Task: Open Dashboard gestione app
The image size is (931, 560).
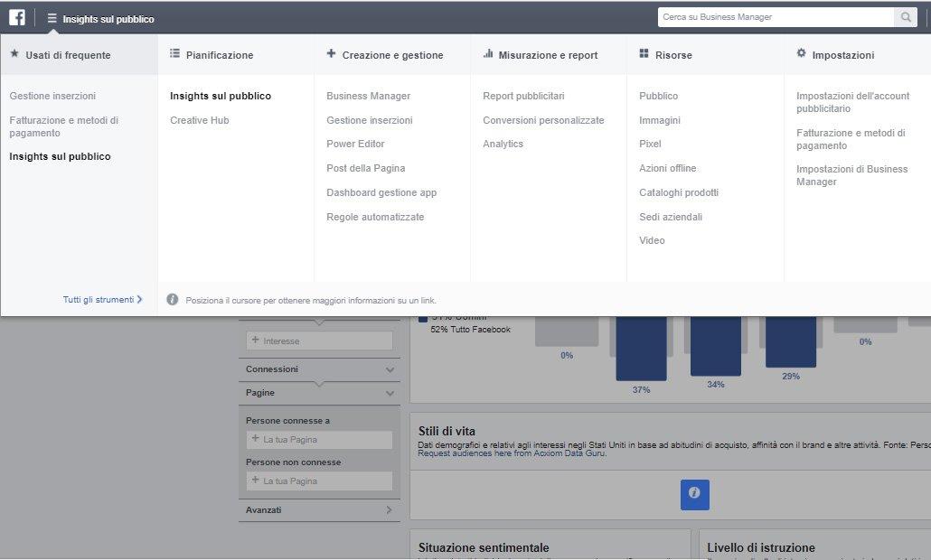Action: pyautogui.click(x=381, y=192)
